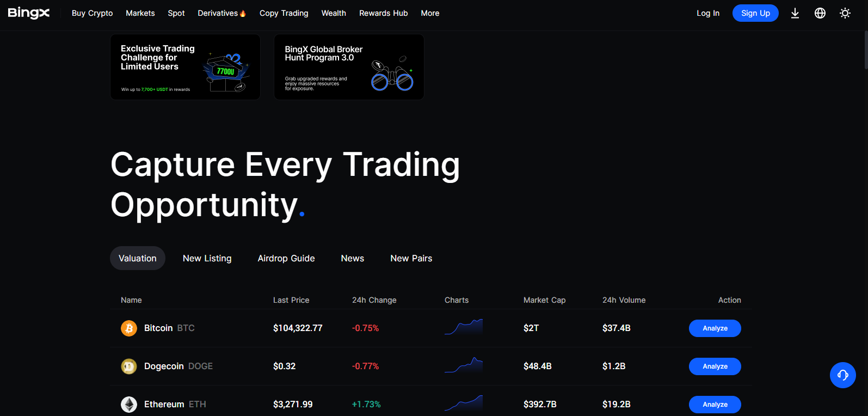Click Dogecoin price $0.32
The width and height of the screenshot is (868, 416).
[285, 366]
